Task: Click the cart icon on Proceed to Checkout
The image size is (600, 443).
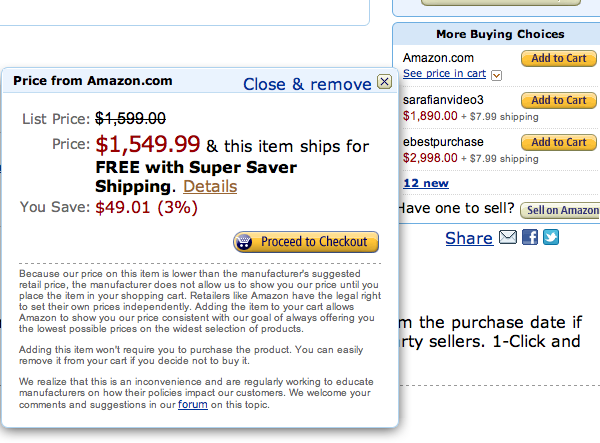Action: (243, 242)
